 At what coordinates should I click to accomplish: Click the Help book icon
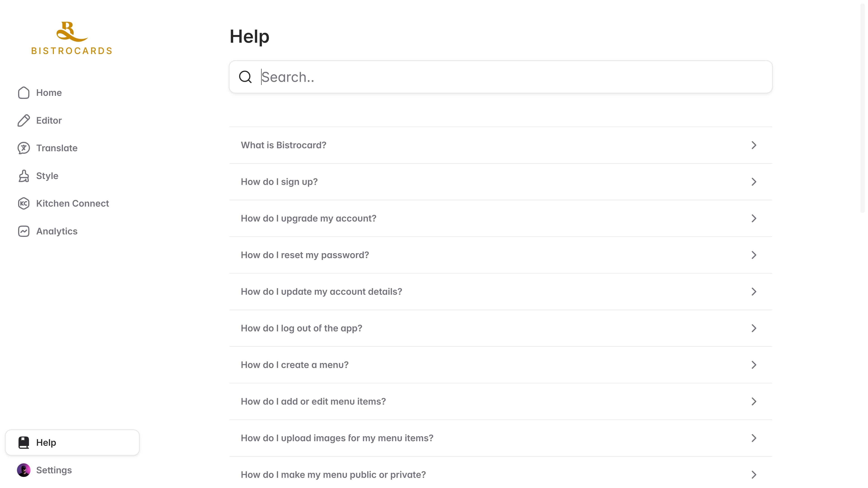(x=24, y=443)
